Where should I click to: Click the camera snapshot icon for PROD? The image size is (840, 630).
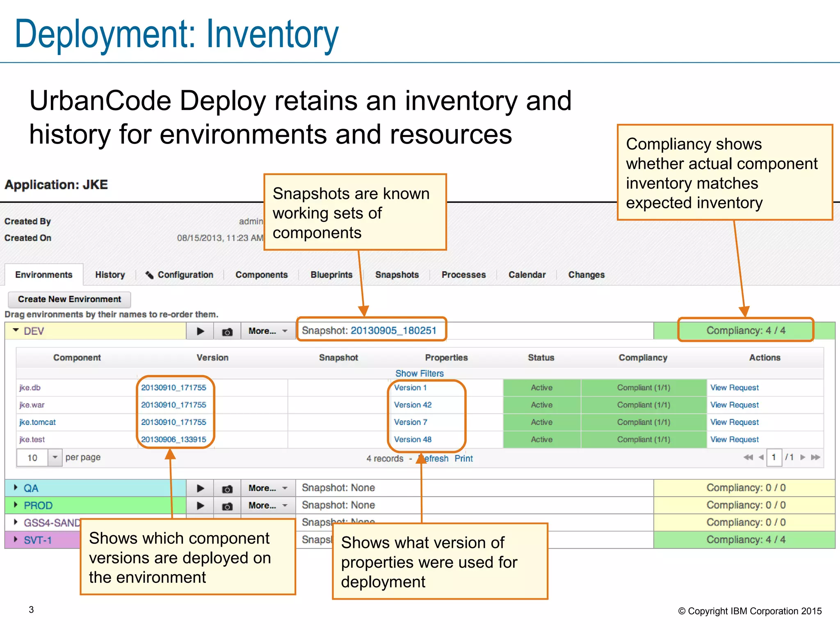(227, 506)
